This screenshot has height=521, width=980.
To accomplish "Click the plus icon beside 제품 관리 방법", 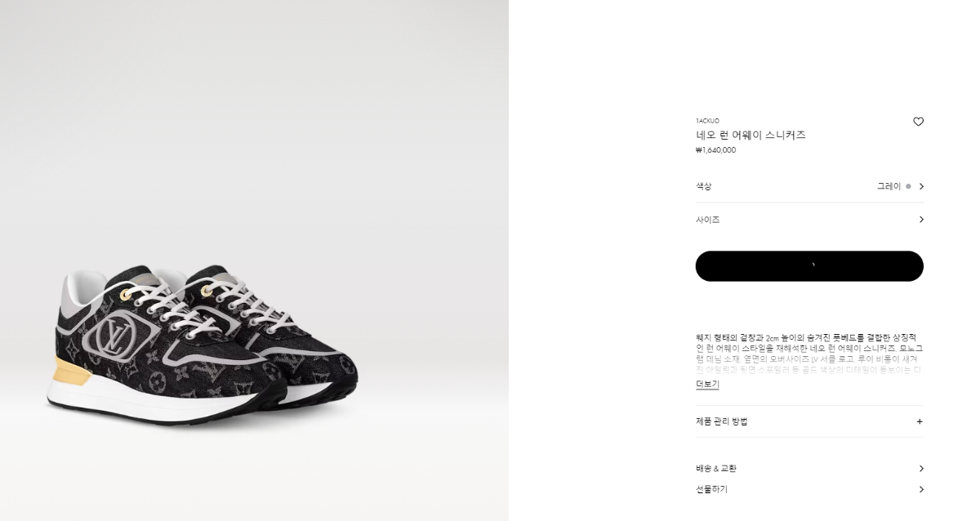I will pyautogui.click(x=920, y=421).
